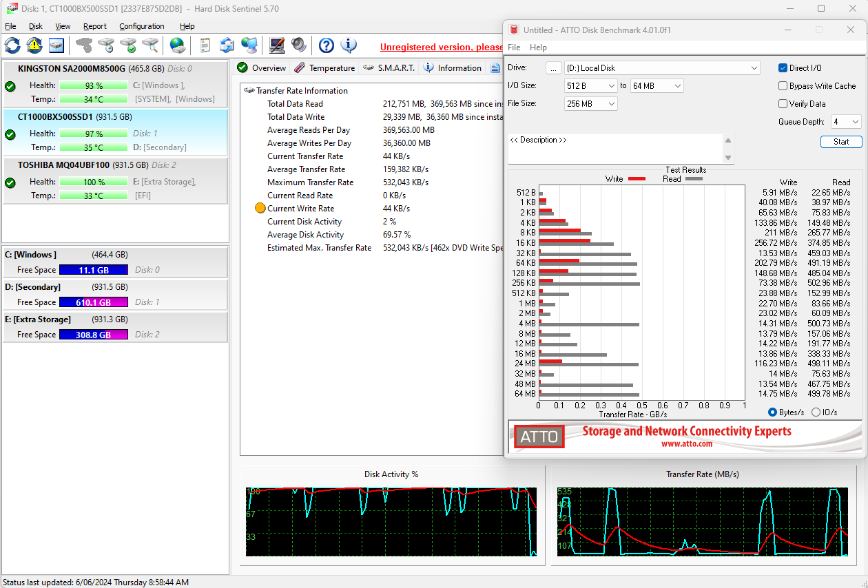This screenshot has height=588, width=868.
Task: Click the refresh-with-warning-triangle toolbar icon
Action: click(x=34, y=45)
